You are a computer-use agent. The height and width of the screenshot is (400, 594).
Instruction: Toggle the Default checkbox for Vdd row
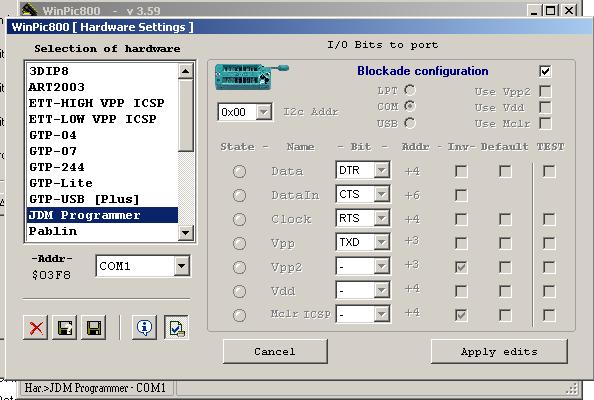click(505, 291)
